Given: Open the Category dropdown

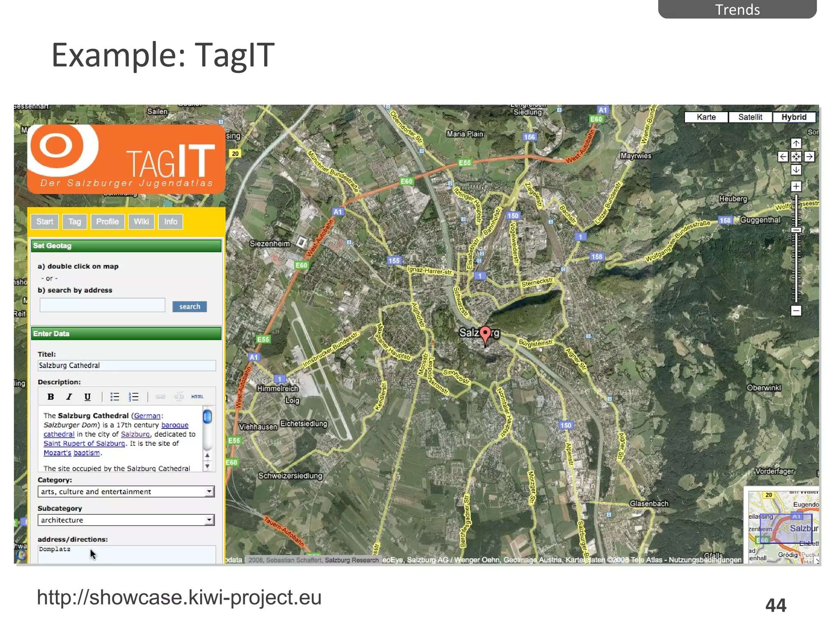Looking at the screenshot, I should click(x=126, y=491).
